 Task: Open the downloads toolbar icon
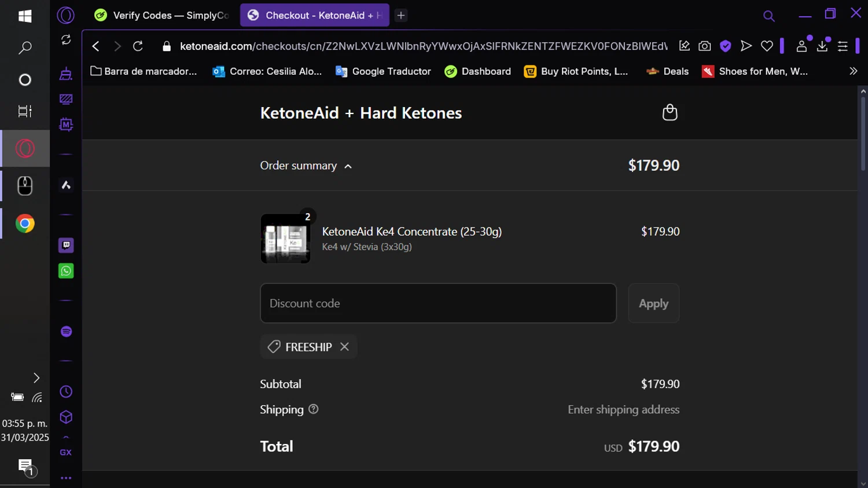[x=822, y=46]
